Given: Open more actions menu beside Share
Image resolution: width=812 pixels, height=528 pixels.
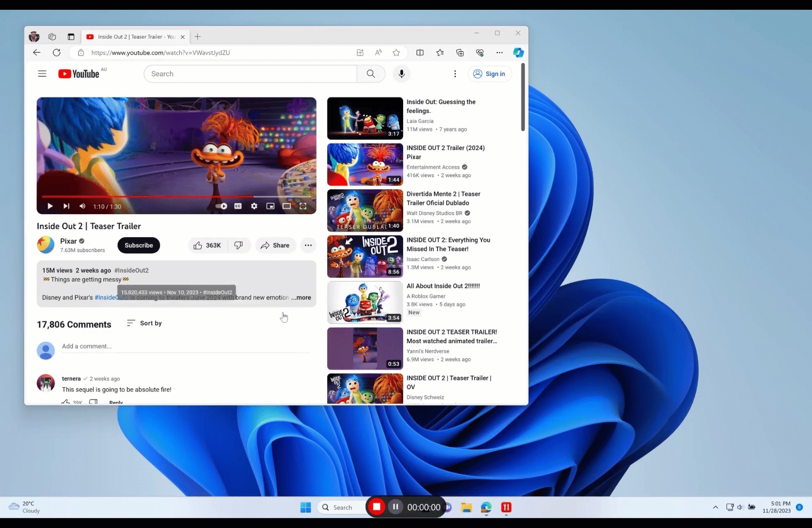Looking at the screenshot, I should (x=308, y=245).
